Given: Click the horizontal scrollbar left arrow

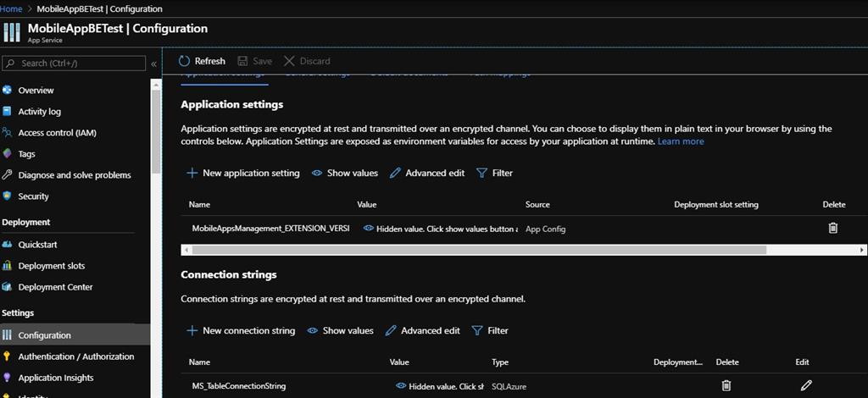Looking at the screenshot, I should [186, 250].
